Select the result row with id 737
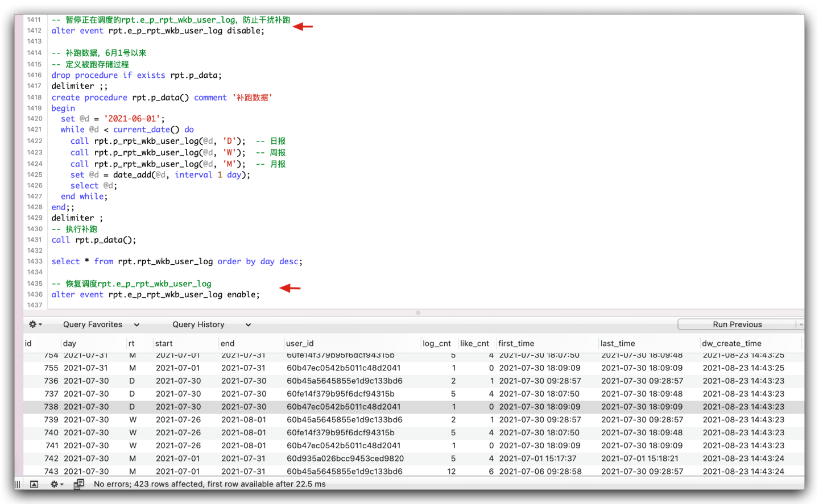Screen dimensions: 819x504 coord(413,394)
